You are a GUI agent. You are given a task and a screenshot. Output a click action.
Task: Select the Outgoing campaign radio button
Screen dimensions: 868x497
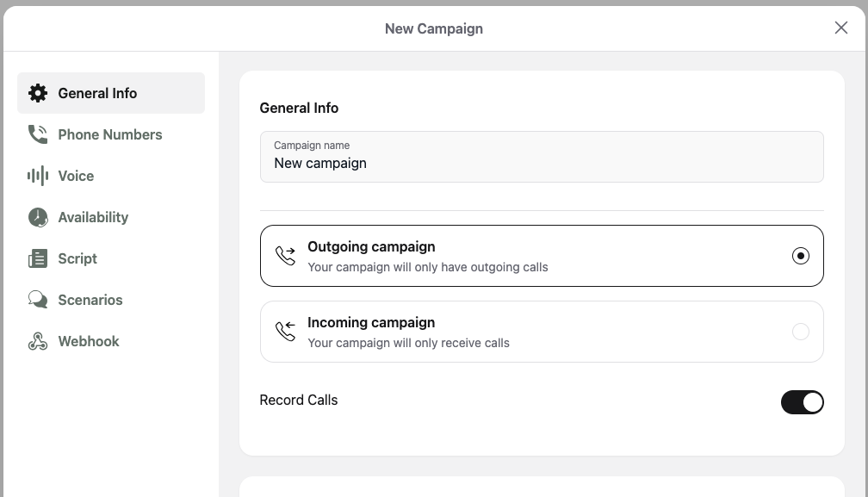tap(801, 256)
